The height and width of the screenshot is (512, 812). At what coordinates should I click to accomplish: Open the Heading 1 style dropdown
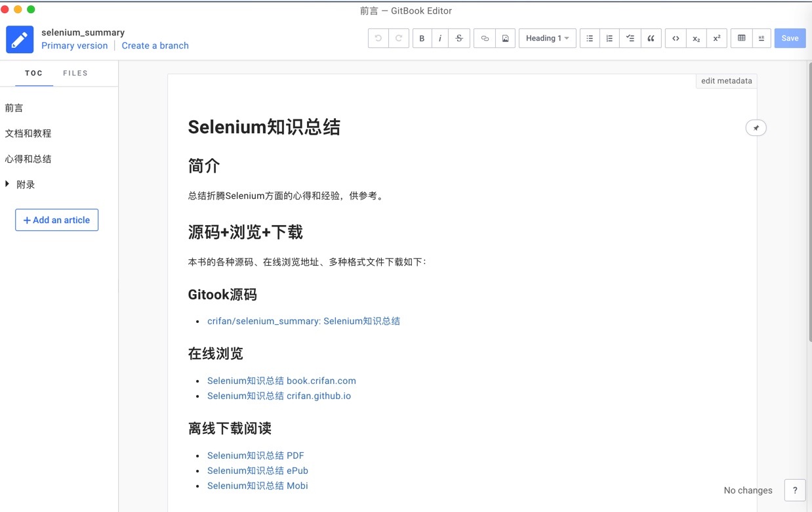click(x=548, y=38)
